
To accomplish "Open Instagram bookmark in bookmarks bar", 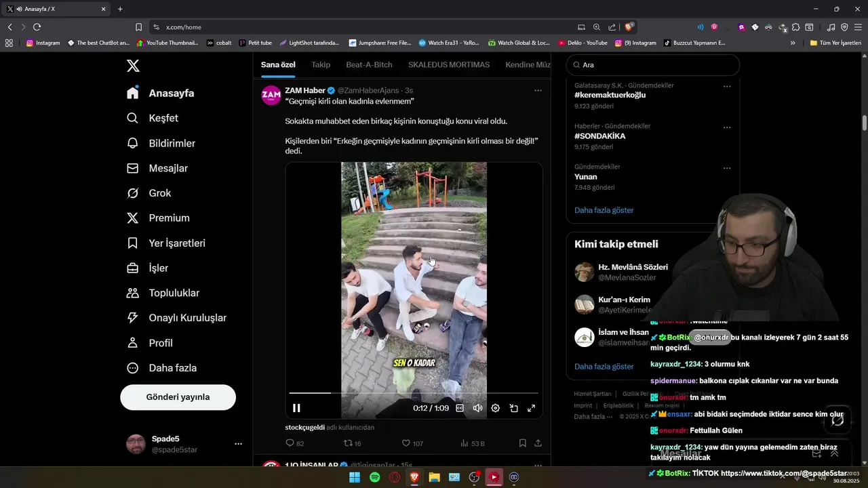I will point(43,43).
